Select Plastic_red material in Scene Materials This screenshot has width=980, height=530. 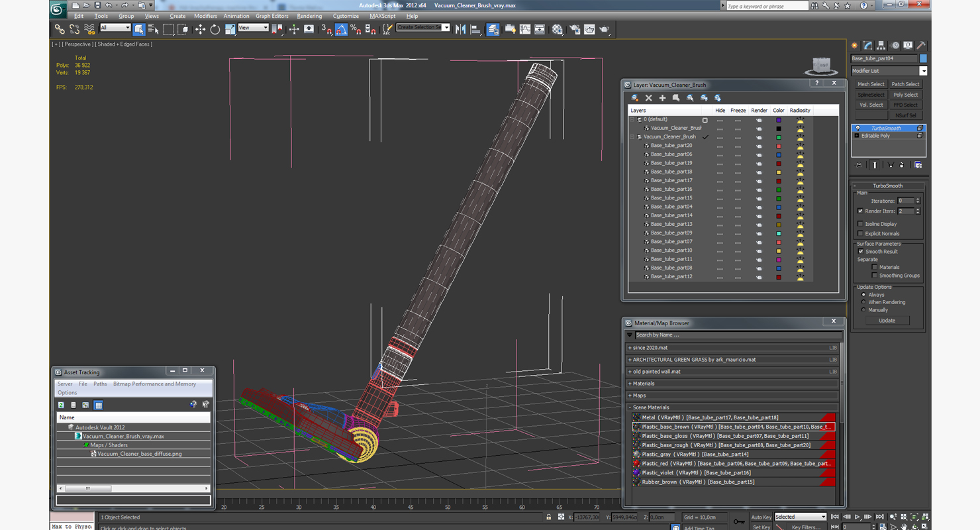pyautogui.click(x=733, y=464)
